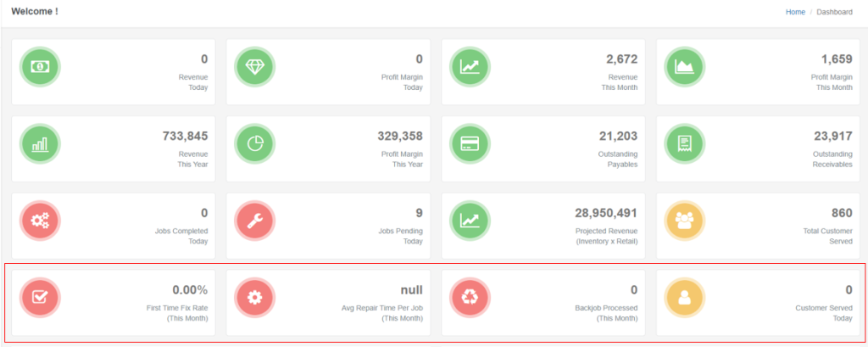The image size is (868, 347).
Task: Click the Dashboard breadcrumb text
Action: (x=834, y=12)
